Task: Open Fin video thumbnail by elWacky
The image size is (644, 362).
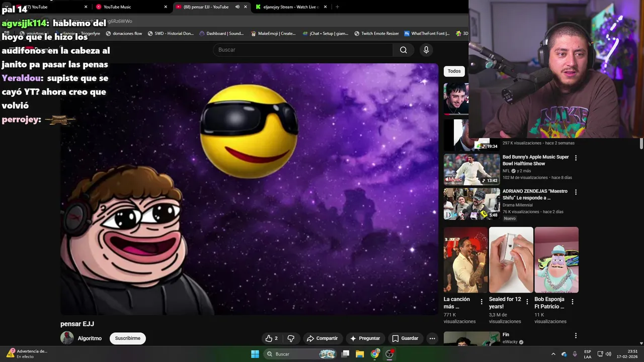Action: click(471, 338)
